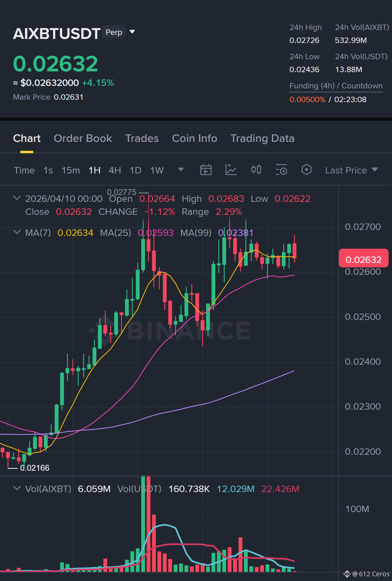Open the Trading Data tab

tap(262, 138)
